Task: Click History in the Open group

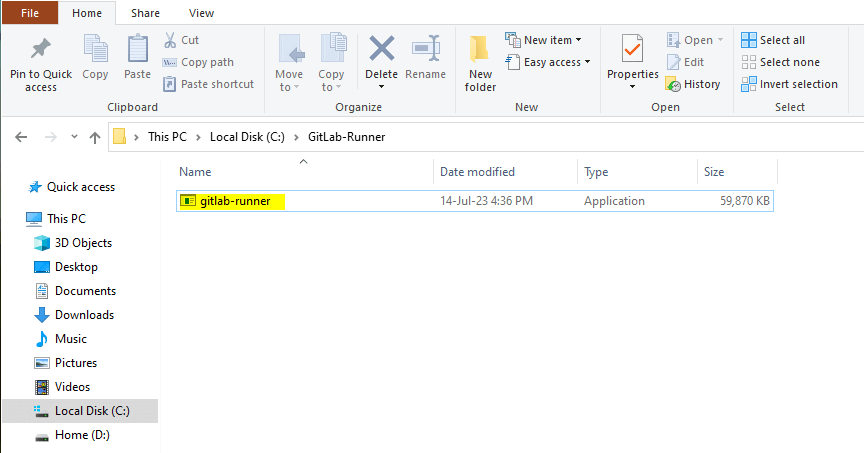Action: click(x=693, y=84)
